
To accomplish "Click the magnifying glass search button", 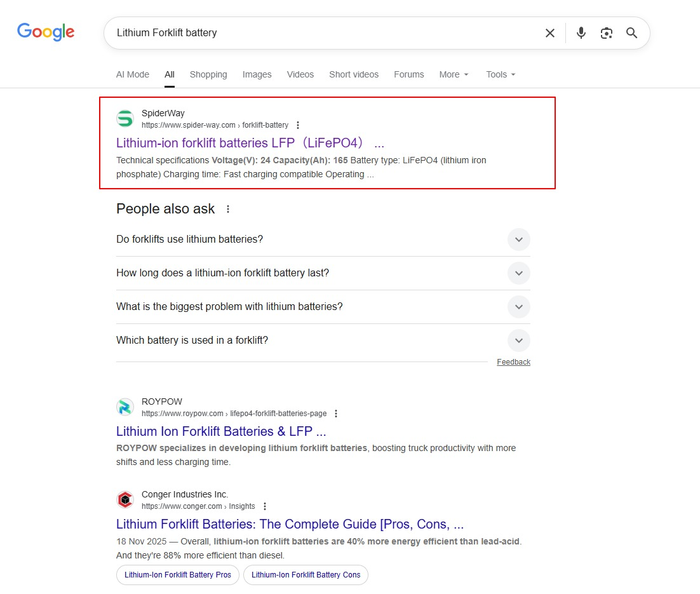I will coord(631,33).
